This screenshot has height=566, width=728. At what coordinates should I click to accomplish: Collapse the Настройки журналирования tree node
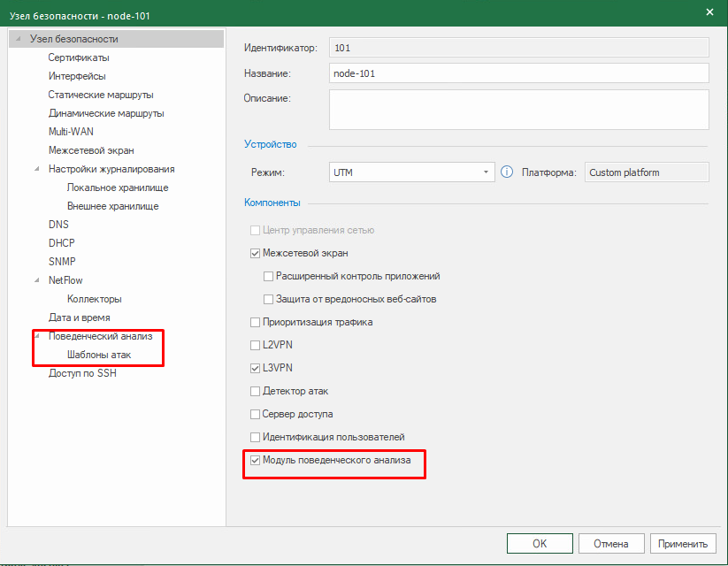[x=37, y=169]
